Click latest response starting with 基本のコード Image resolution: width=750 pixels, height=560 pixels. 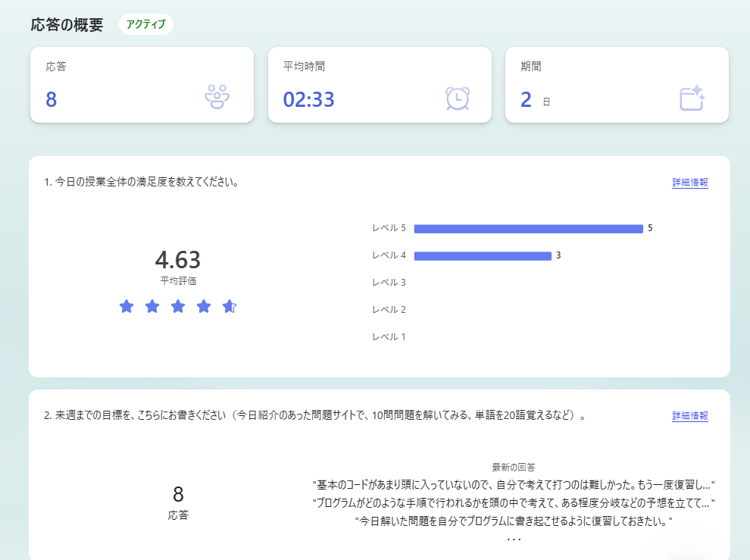514,484
